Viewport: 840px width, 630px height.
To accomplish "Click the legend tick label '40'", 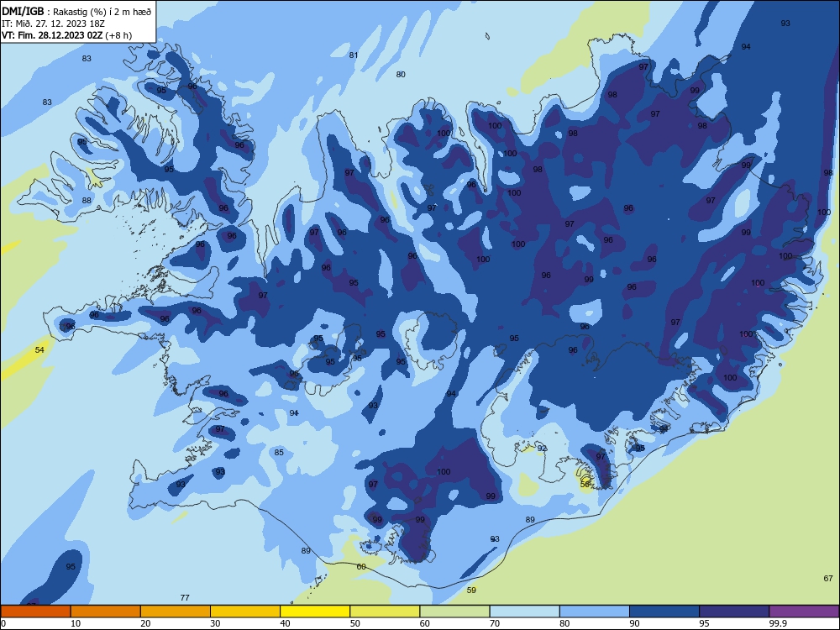I will point(285,623).
